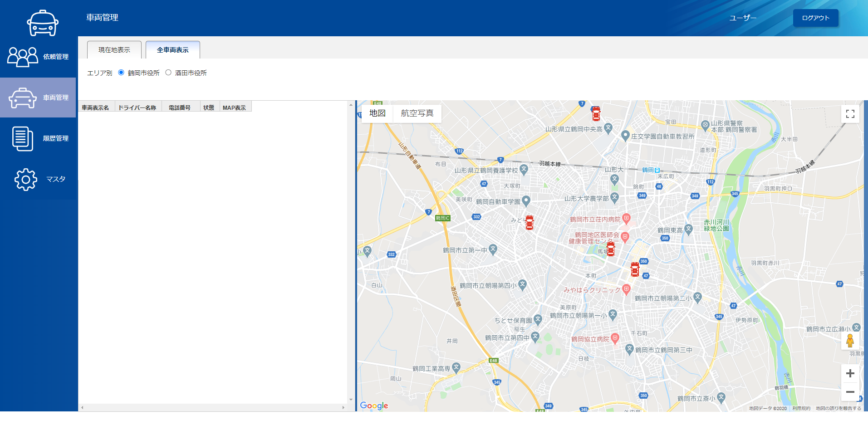Click the red car marker near 山形県立鶴岡中央高

596,113
